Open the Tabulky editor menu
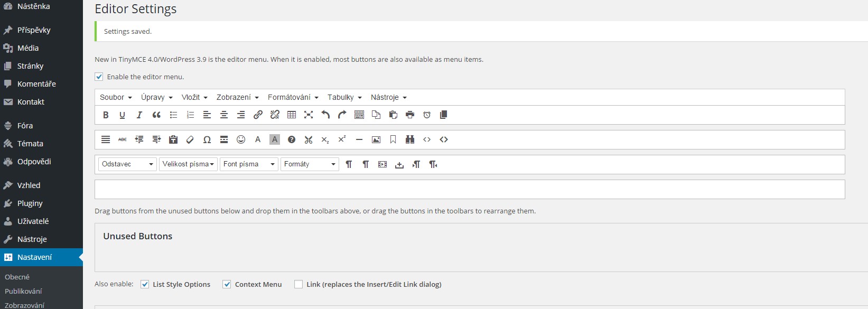 [x=344, y=97]
